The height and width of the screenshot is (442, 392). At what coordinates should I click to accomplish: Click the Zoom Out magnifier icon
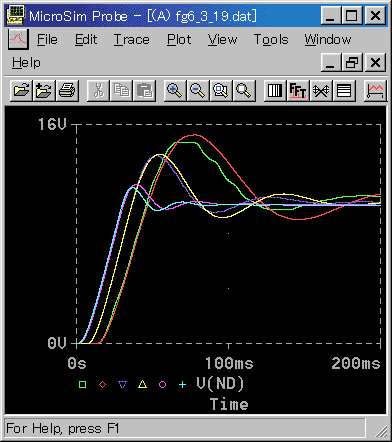(x=198, y=91)
